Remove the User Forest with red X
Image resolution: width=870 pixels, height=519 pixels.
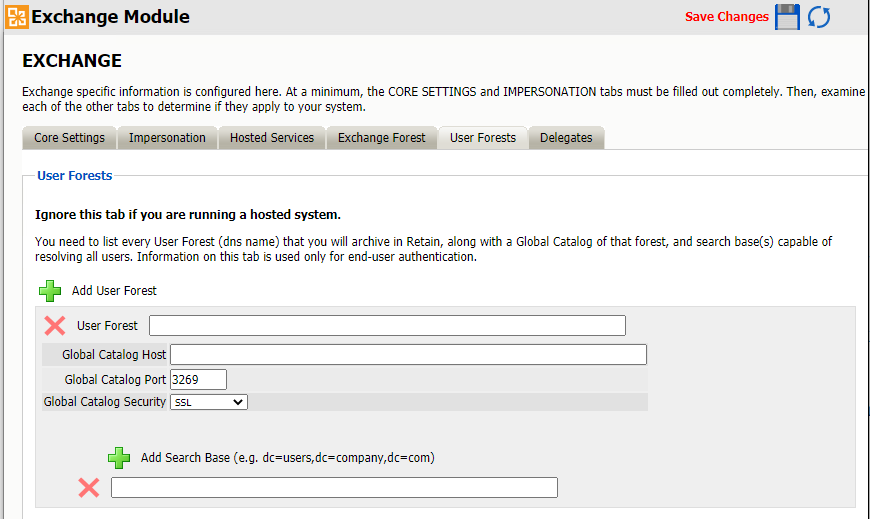pos(55,325)
